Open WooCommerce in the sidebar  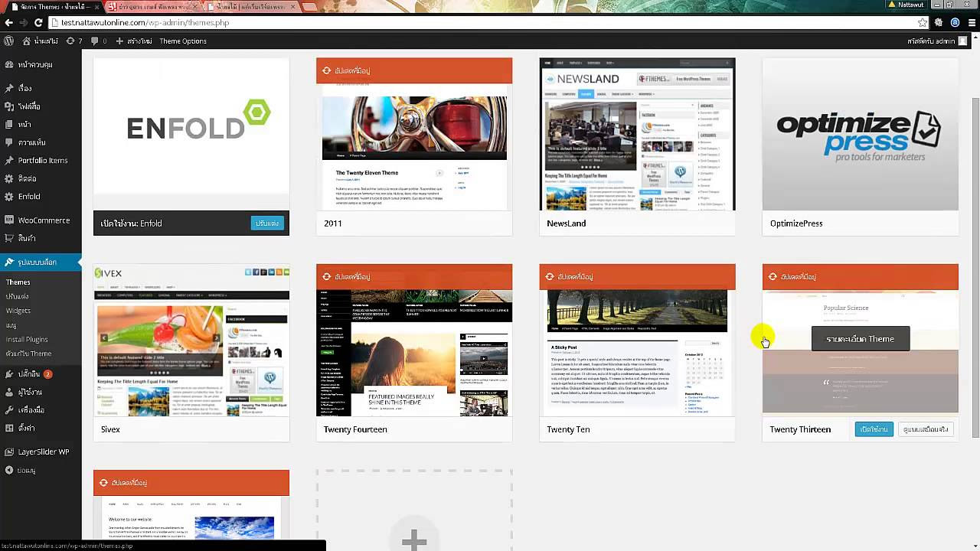pyautogui.click(x=41, y=220)
